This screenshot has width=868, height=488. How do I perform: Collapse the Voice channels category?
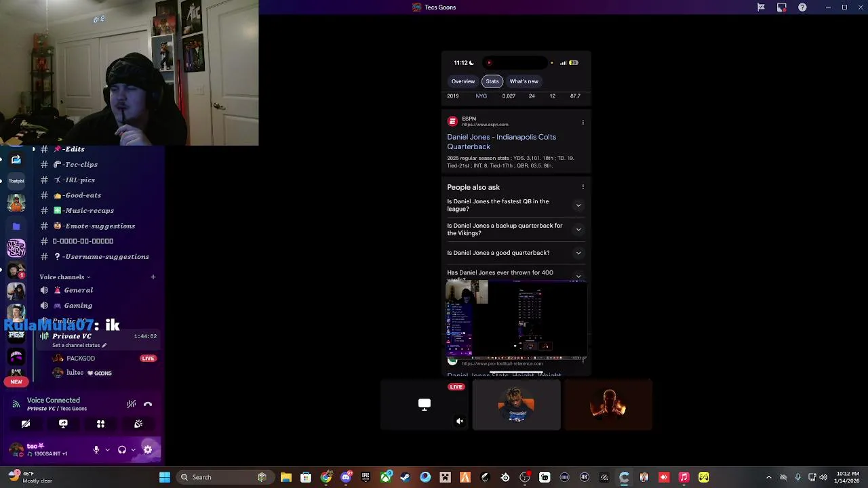pyautogui.click(x=64, y=277)
